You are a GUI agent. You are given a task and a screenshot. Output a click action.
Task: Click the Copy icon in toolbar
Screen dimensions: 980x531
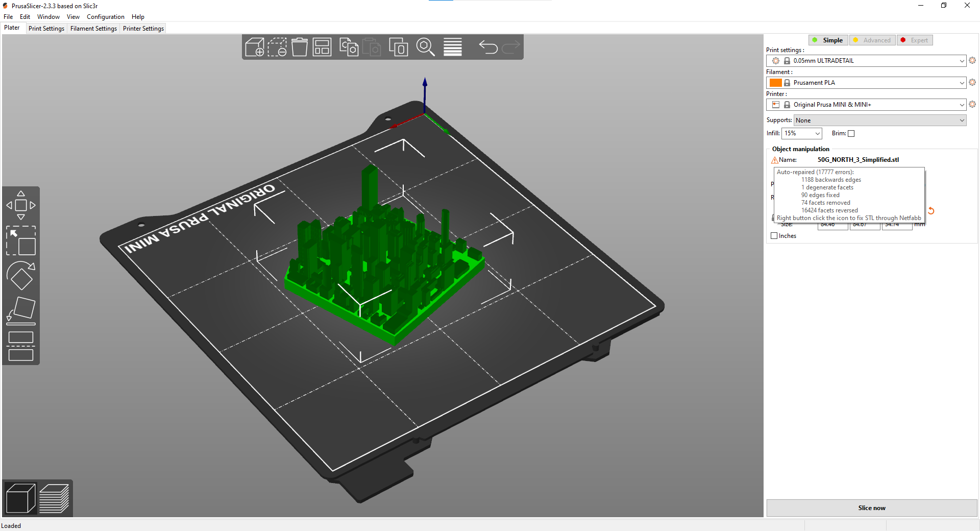click(x=349, y=47)
